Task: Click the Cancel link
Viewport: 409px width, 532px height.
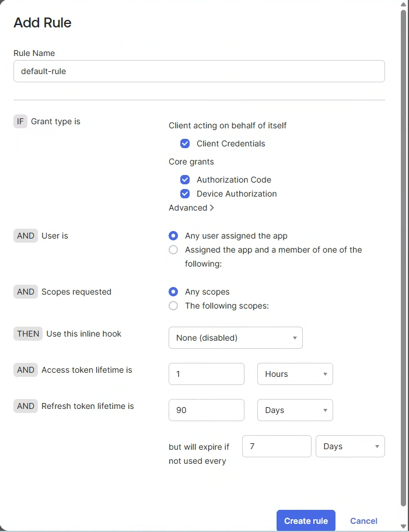Action: 363,521
